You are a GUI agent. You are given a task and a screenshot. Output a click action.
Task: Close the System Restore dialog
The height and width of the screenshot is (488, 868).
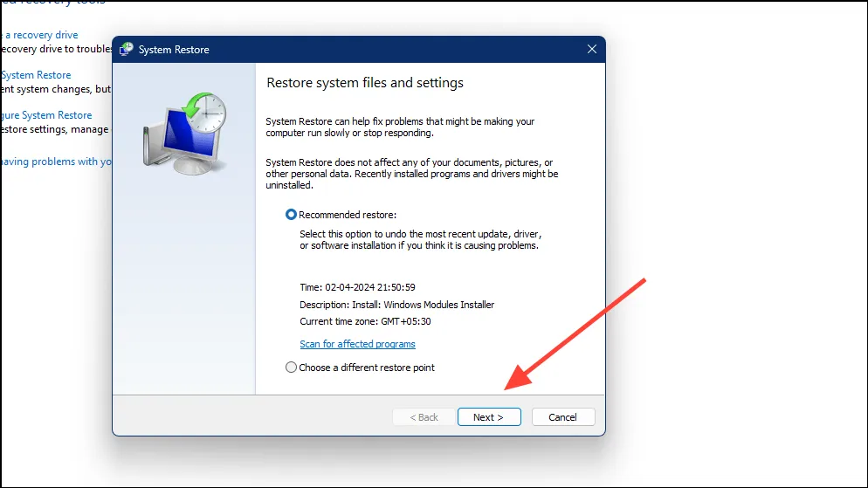pos(592,49)
